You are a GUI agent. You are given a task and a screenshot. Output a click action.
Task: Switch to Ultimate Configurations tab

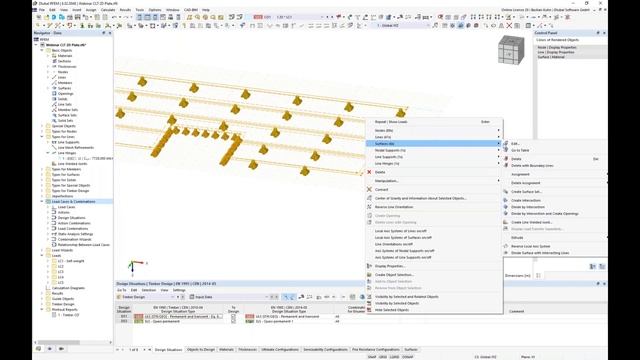(x=280, y=350)
